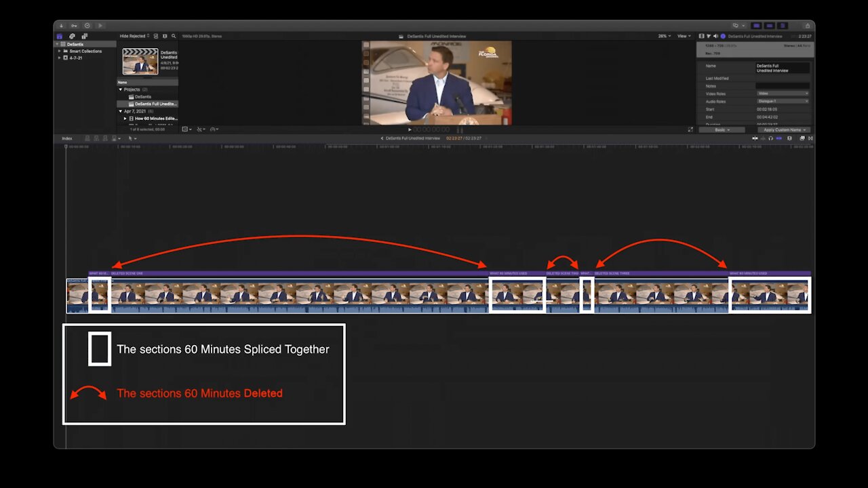868x488 pixels.
Task: Expand the Smart Collections folder
Action: click(60, 51)
